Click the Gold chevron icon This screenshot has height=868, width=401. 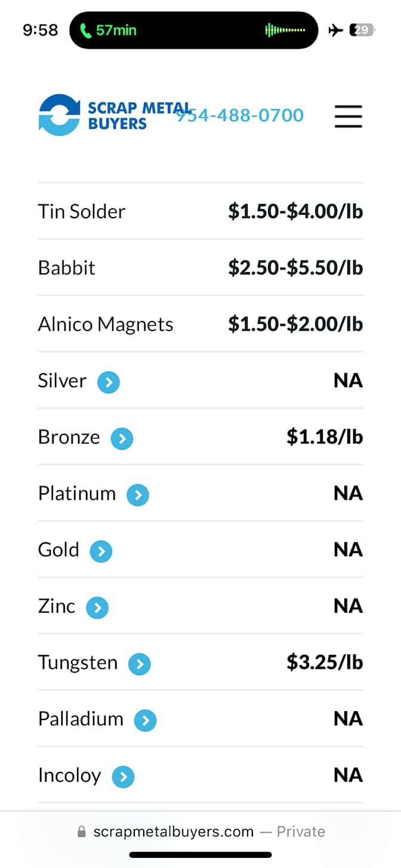(x=101, y=551)
